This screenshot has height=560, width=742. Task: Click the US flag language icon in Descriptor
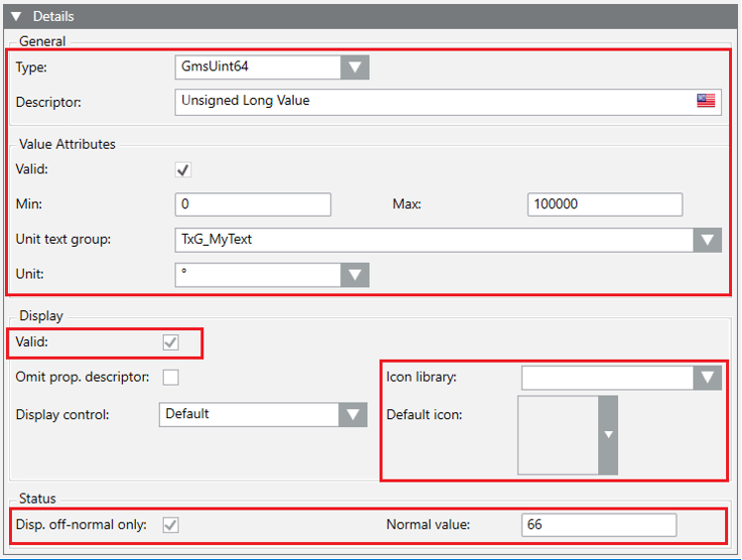(x=705, y=101)
